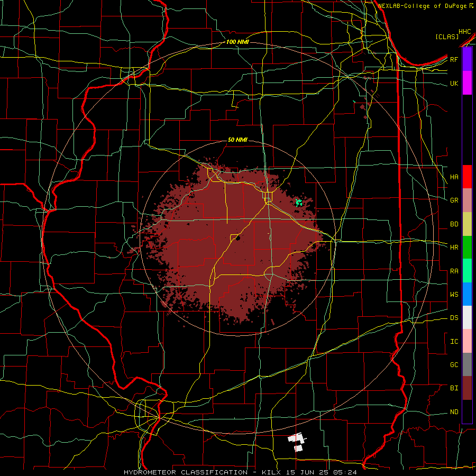This screenshot has height=476, width=476.
Task: Click the HR legend label
Action: pyautogui.click(x=454, y=248)
